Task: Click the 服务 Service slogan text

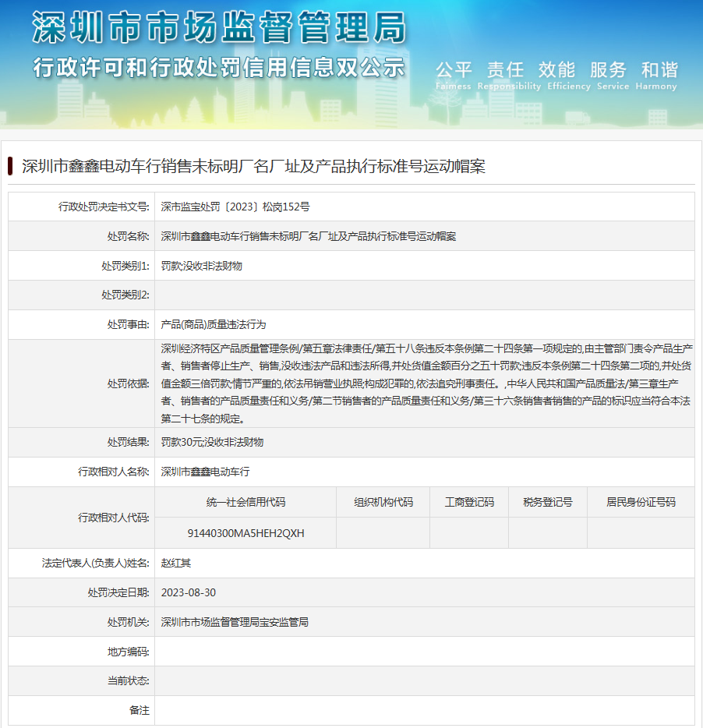Action: 613,76
